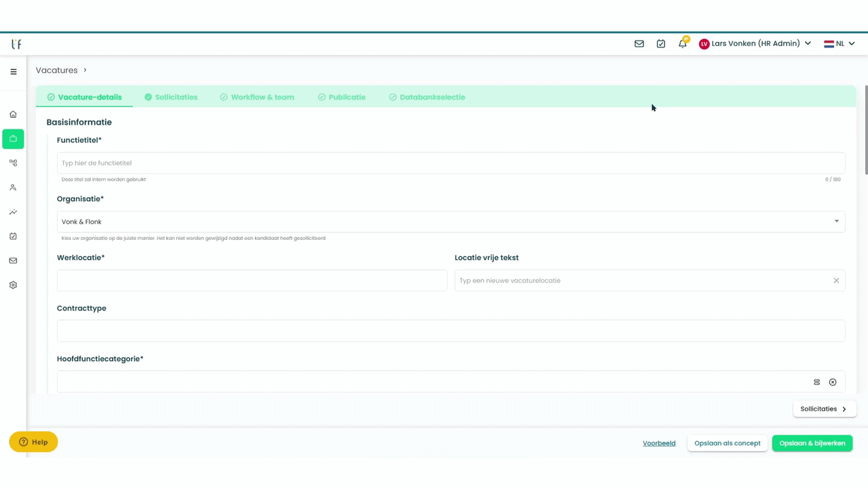Image resolution: width=868 pixels, height=488 pixels.
Task: Open the category list icon in Hoofdfunctiecategorie
Action: click(x=816, y=382)
